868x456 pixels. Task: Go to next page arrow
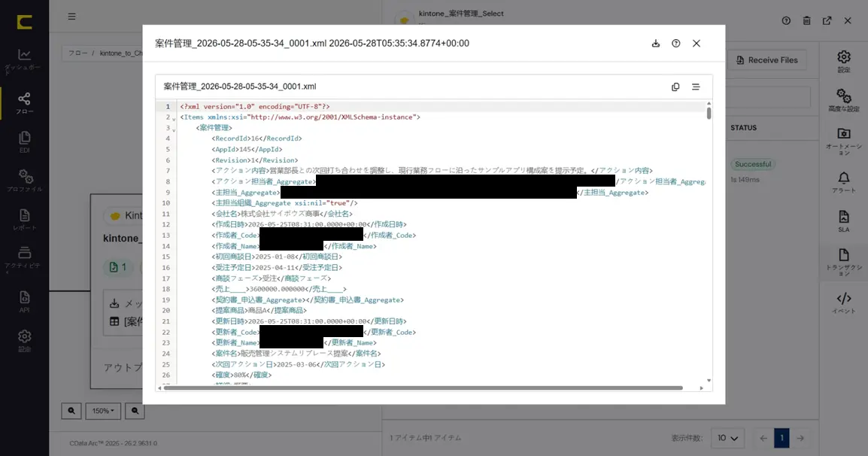(x=800, y=438)
